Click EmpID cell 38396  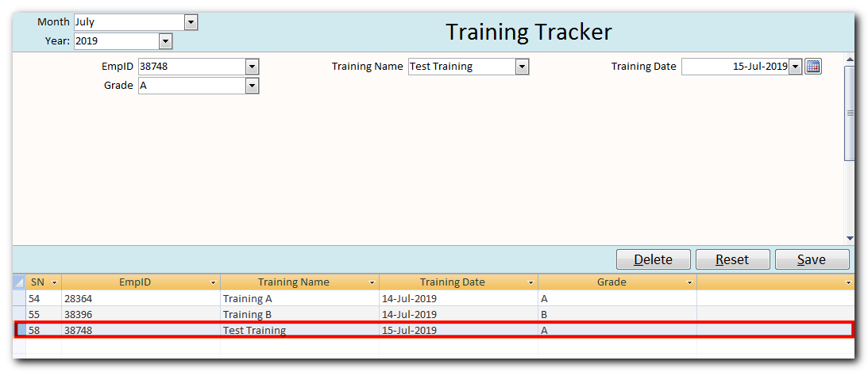(141, 315)
